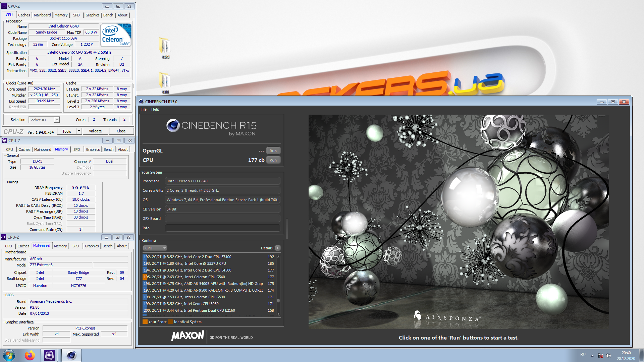This screenshot has height=362, width=644.
Task: Click the empty Info field in Your System
Action: point(223,228)
